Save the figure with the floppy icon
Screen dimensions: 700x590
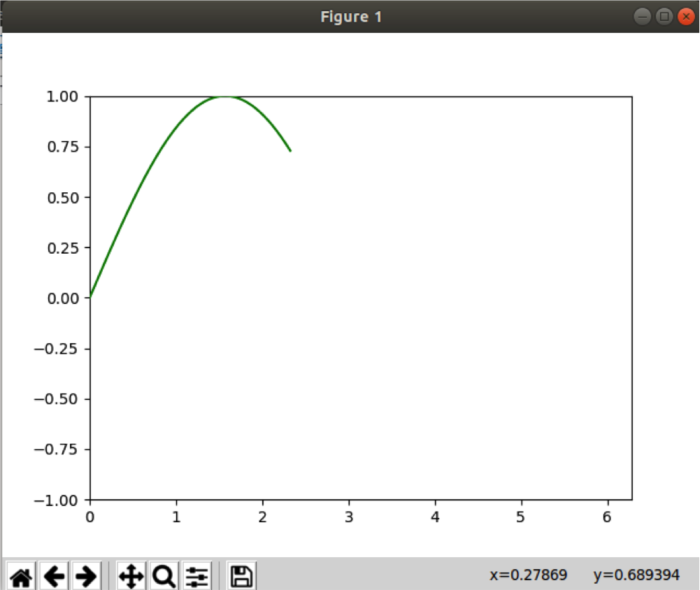point(241,576)
